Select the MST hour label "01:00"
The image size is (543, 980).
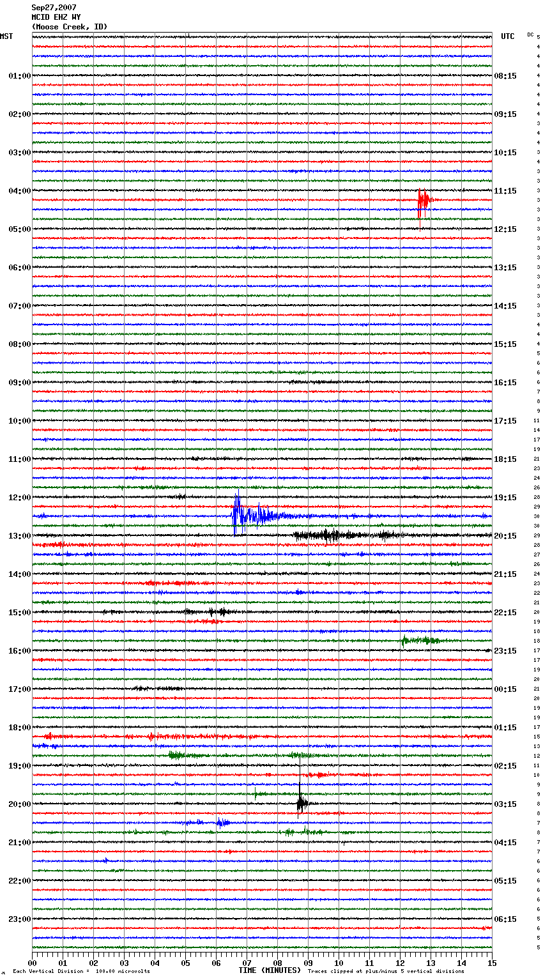[20, 76]
